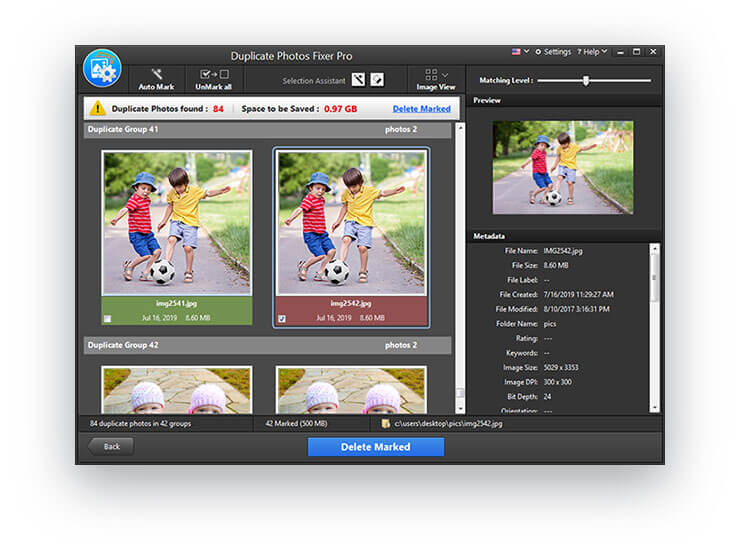740x543 pixels.
Task: Click the folder icon beside the file path
Action: point(385,423)
